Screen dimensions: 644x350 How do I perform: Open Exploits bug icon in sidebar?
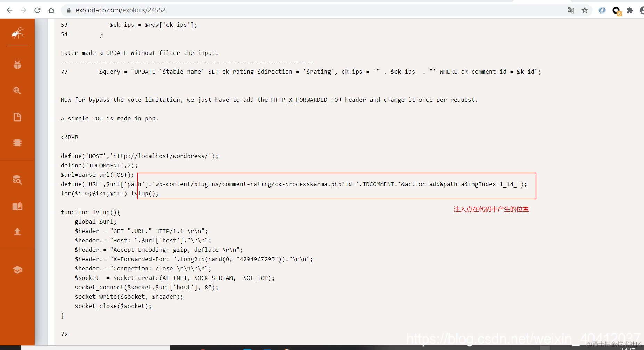(x=17, y=65)
